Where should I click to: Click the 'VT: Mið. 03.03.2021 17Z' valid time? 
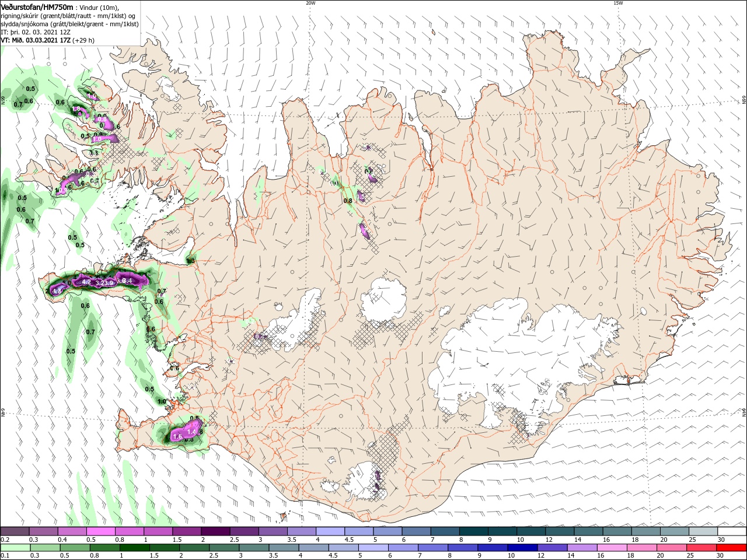pyautogui.click(x=36, y=40)
